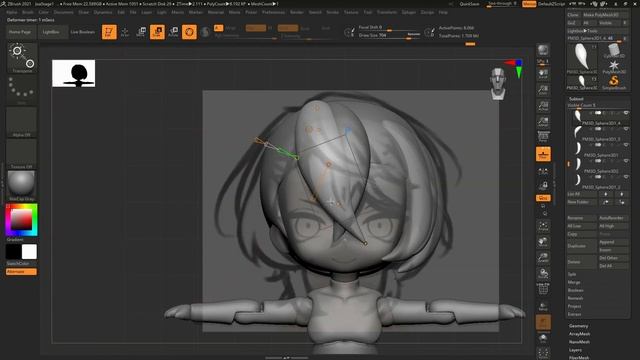Open the stroke type Dots selector
Viewport: 640px width, 360px height.
coord(22,89)
